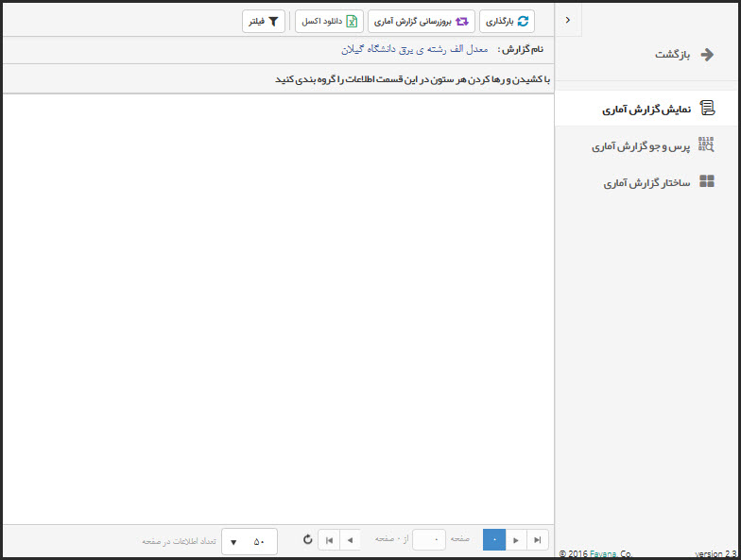Open ساختار گزارش آماری menu item
The image size is (741, 560).
(x=647, y=183)
